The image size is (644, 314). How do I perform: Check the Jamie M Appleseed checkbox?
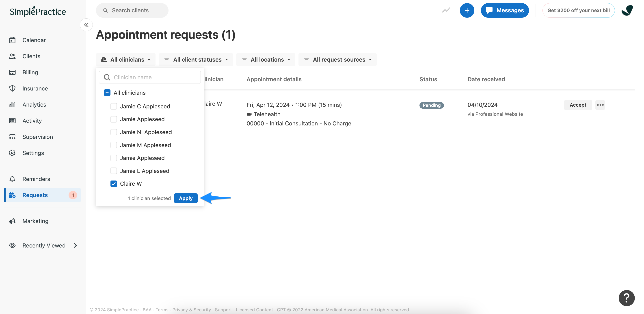pos(114,145)
